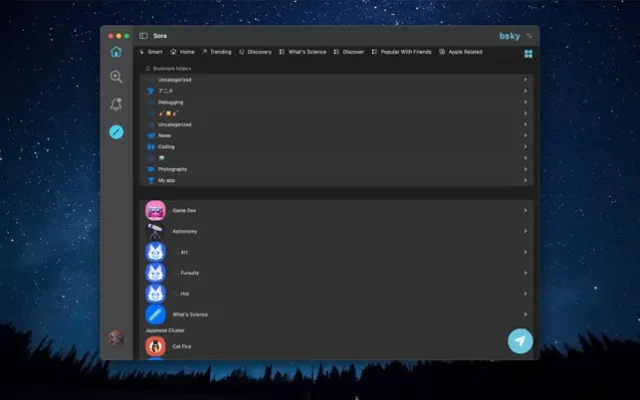Screen dimensions: 640x400
Task: Click the switch arrows icon beside bsky
Action: 529,36
